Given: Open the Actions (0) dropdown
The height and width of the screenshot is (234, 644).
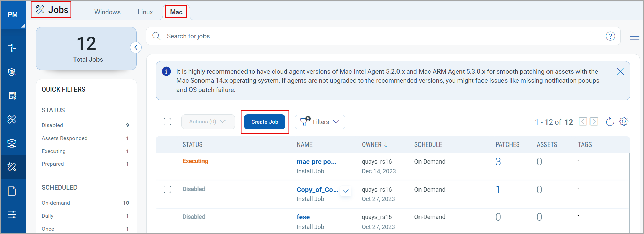Looking at the screenshot, I should (208, 122).
